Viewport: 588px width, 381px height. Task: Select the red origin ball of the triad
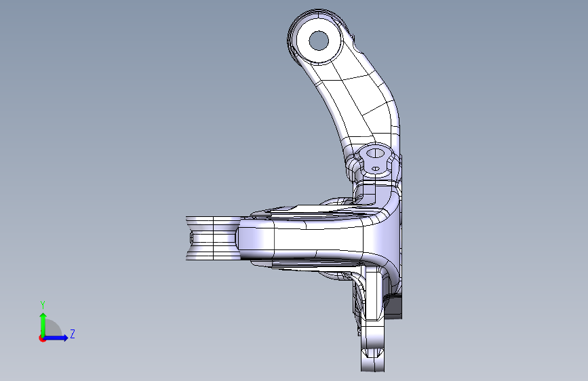42,338
